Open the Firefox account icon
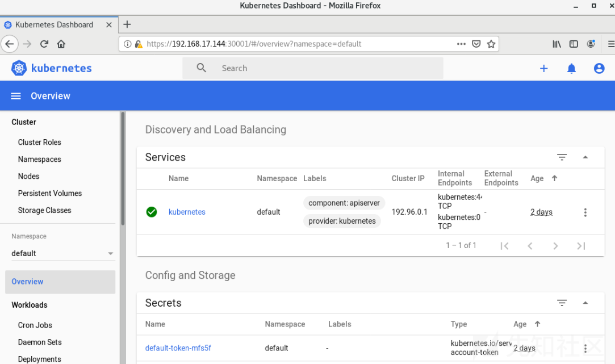 click(x=591, y=44)
